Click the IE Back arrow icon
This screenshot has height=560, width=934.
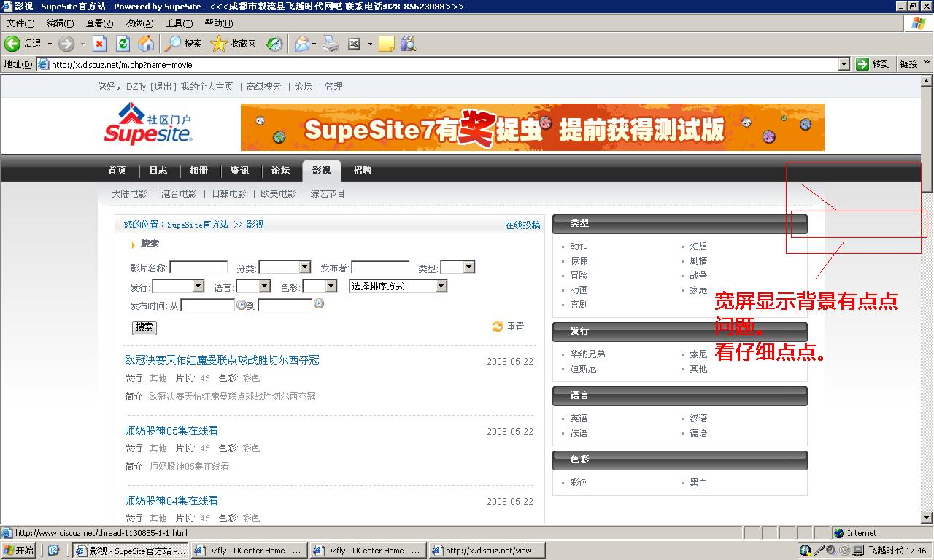click(12, 44)
